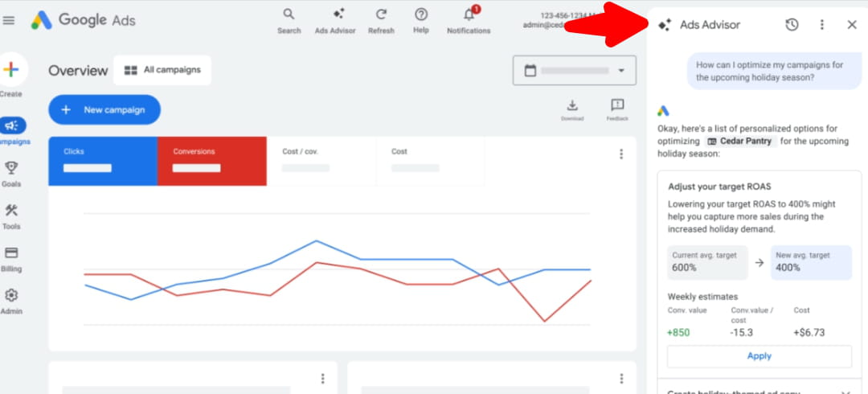Open the All campaigns selector

pos(162,70)
